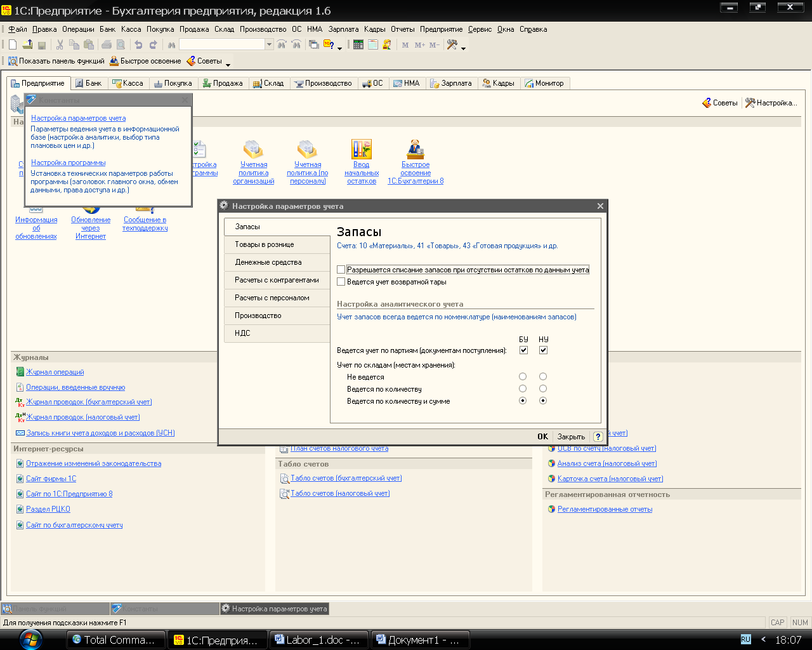812x650 pixels.
Task: Open the search field dropdown arrow
Action: pyautogui.click(x=269, y=44)
